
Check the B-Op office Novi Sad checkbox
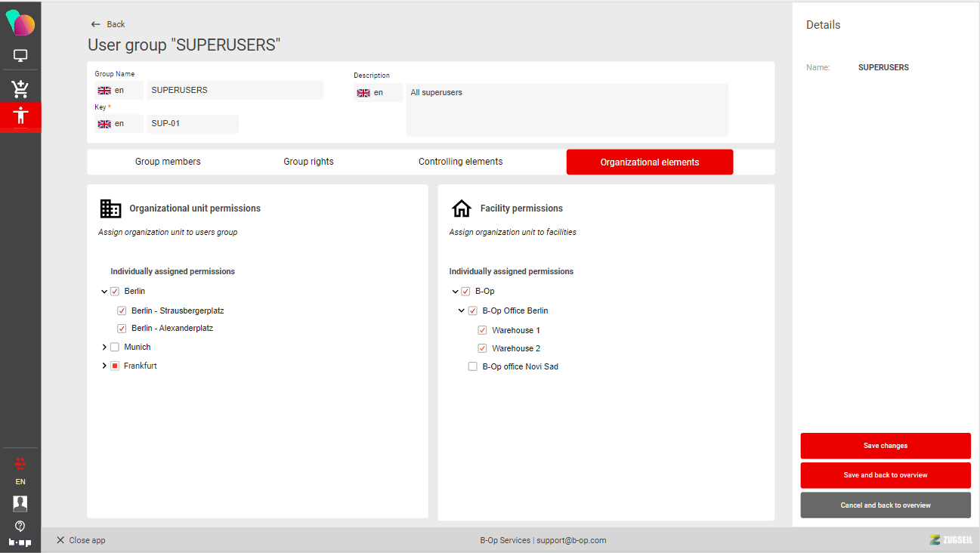point(472,367)
